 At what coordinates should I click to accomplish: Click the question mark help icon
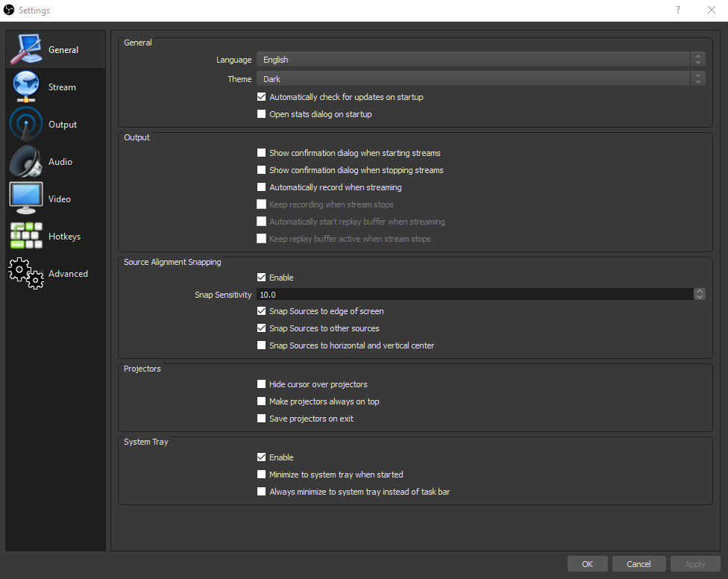(x=678, y=10)
